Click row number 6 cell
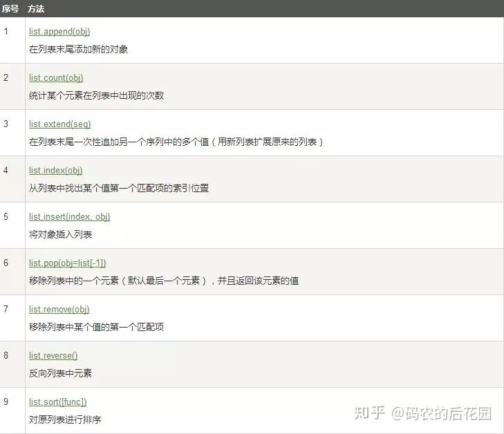Screen dimensions: 504x434 coord(12,272)
